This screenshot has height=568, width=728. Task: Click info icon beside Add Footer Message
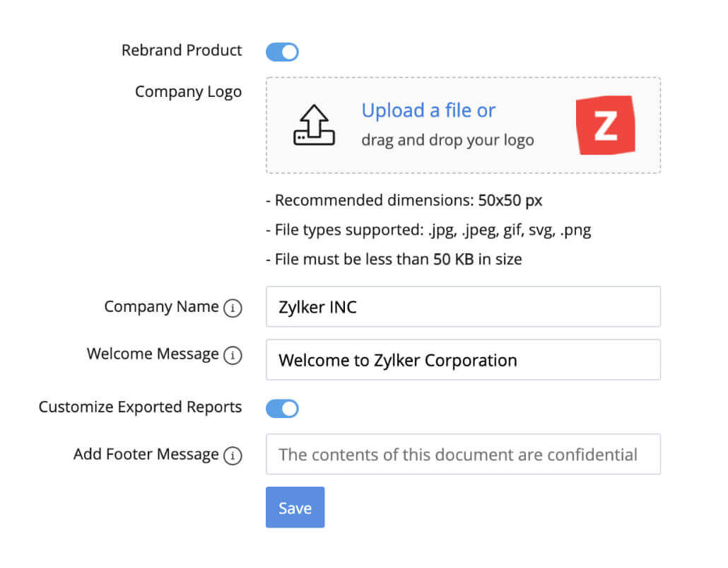click(233, 456)
